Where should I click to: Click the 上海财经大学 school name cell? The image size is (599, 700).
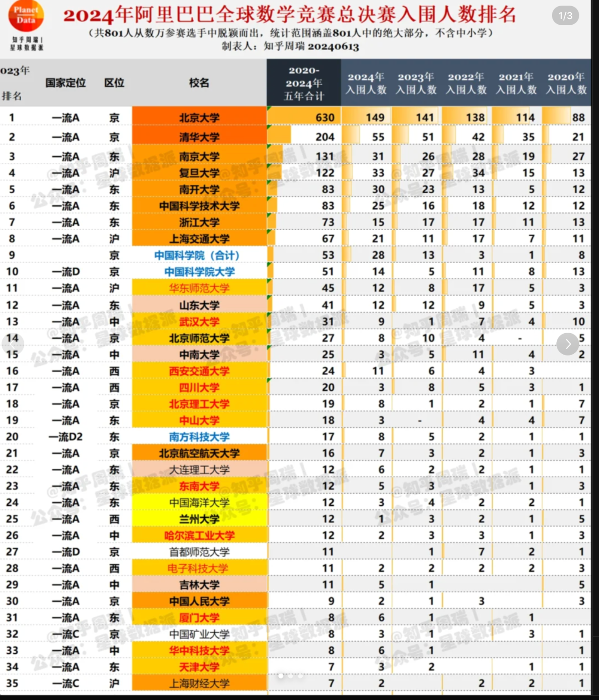pos(199,683)
